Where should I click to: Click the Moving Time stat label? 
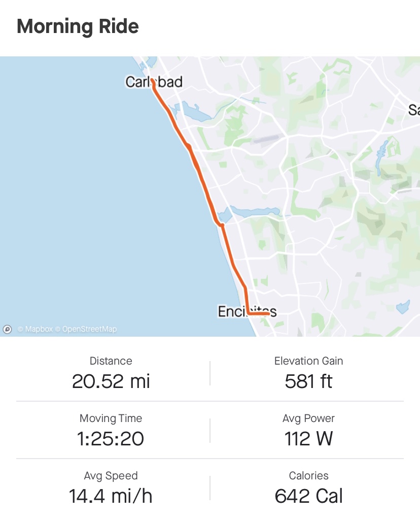click(111, 418)
